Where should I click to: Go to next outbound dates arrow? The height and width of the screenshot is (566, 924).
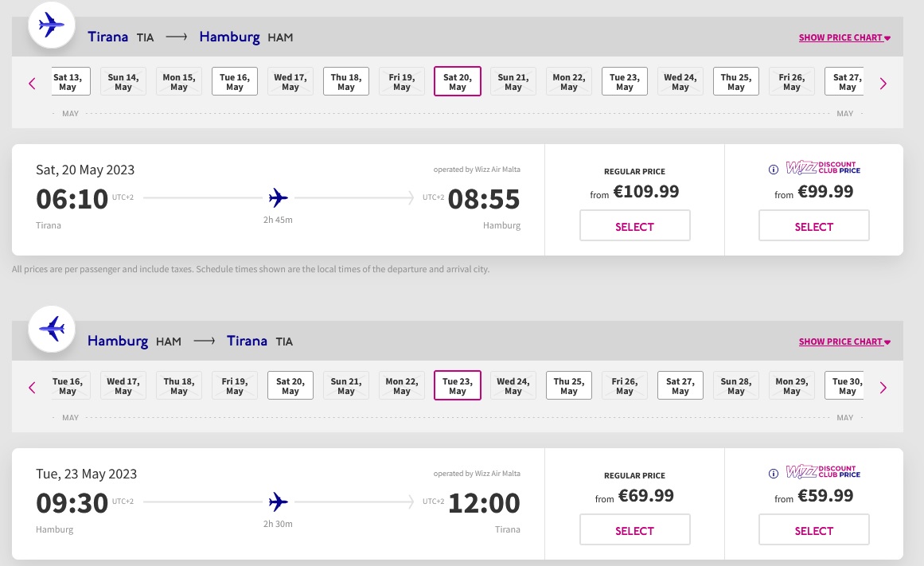tap(883, 83)
